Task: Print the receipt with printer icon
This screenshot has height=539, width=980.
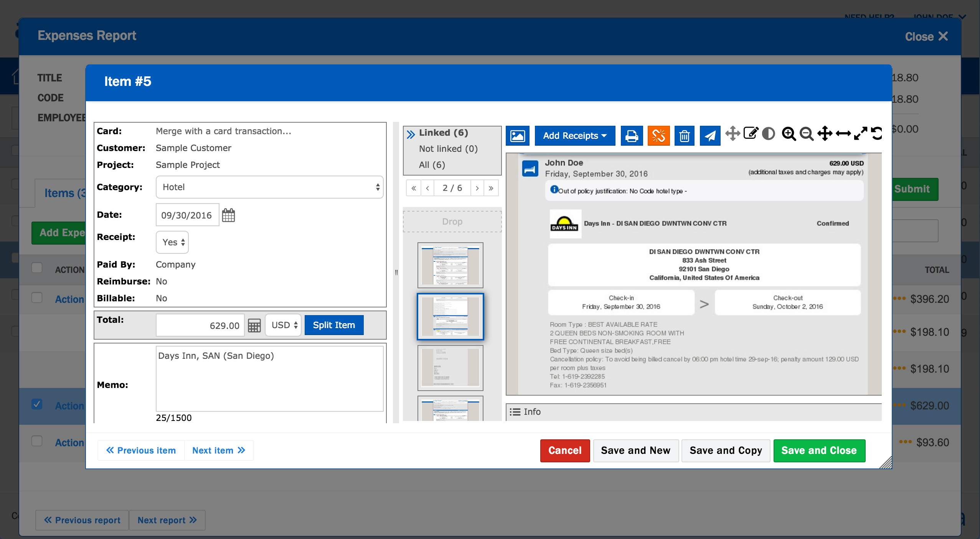Action: pos(632,136)
